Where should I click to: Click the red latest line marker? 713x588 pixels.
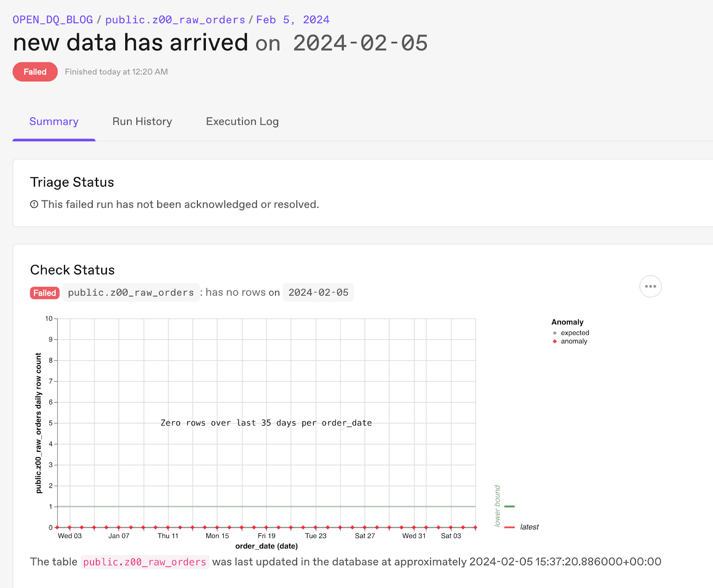coord(509,527)
